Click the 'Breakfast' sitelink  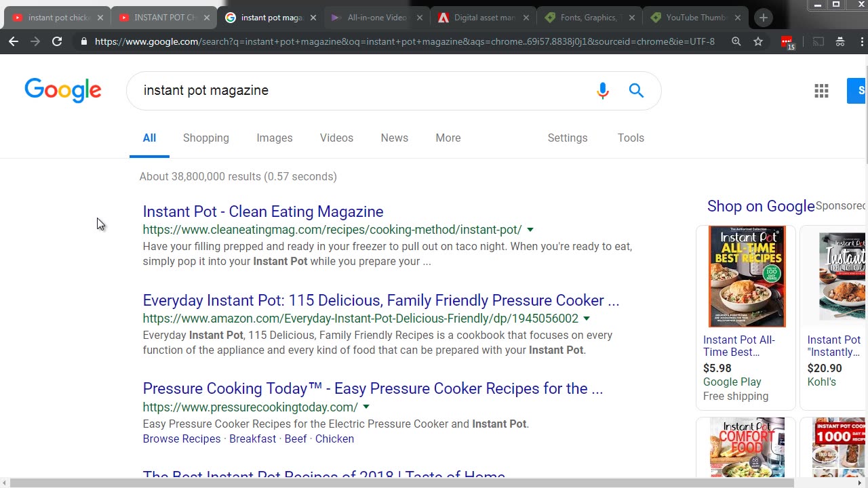[252, 439]
